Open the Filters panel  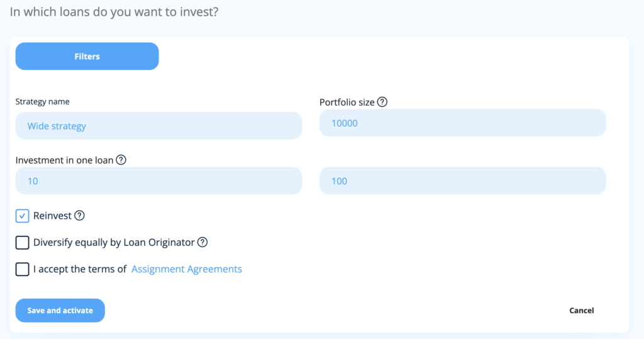pos(87,57)
